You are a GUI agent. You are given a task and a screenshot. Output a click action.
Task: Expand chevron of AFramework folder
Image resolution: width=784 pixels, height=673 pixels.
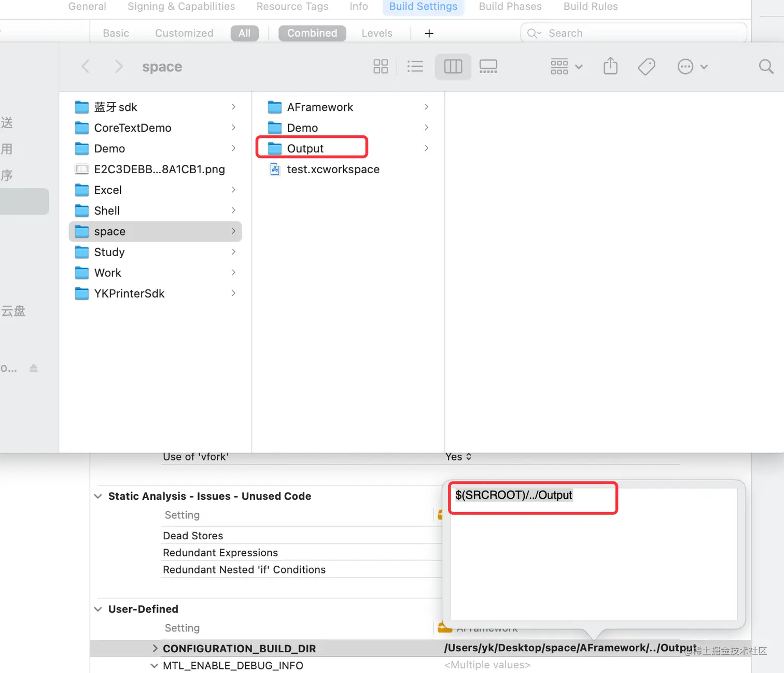426,107
